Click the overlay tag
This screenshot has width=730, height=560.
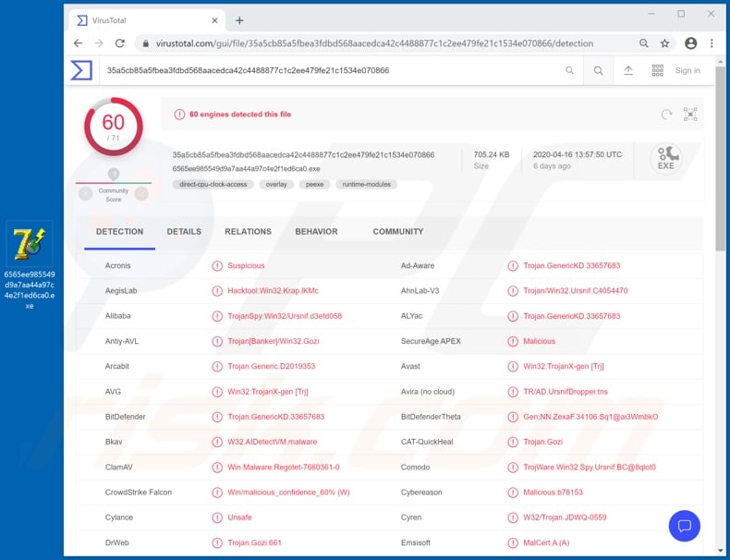[276, 184]
